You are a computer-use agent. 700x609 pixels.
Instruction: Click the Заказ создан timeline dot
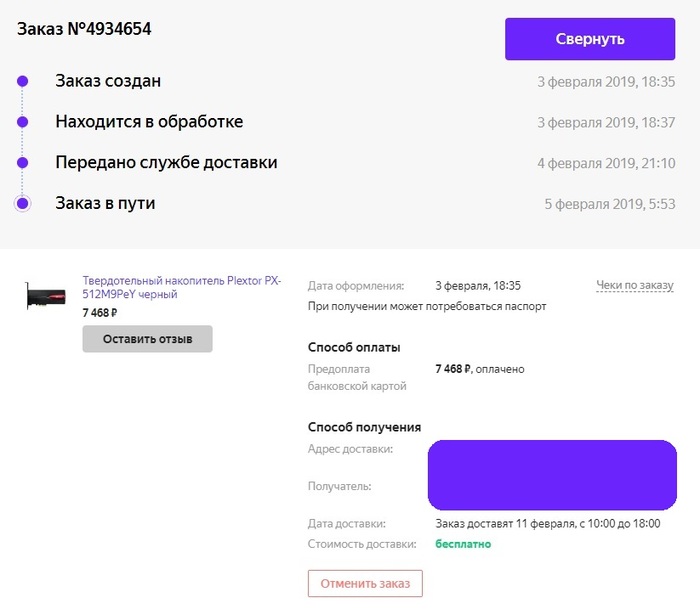point(23,81)
